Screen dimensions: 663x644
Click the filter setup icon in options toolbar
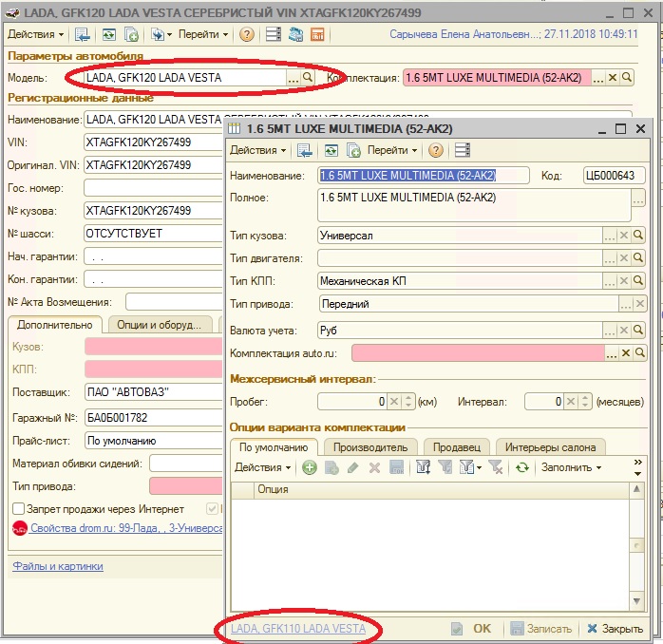423,467
